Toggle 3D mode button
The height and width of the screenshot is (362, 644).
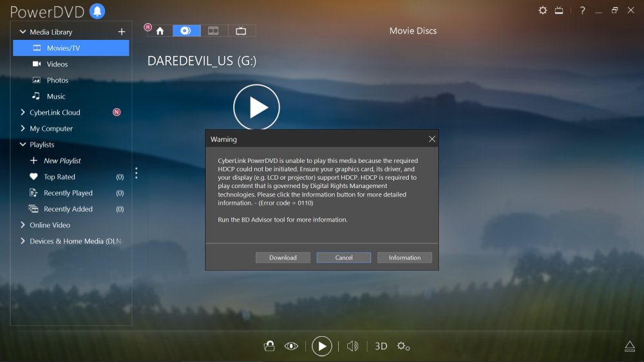click(x=381, y=346)
